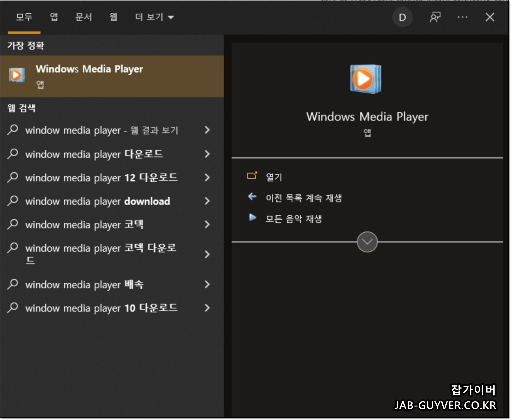The image size is (511, 420).
Task: Open the 더 보기 dropdown
Action: point(154,17)
